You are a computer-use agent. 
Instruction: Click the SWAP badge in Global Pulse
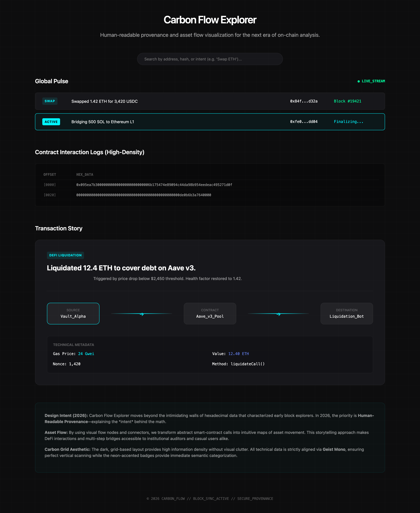(50, 101)
